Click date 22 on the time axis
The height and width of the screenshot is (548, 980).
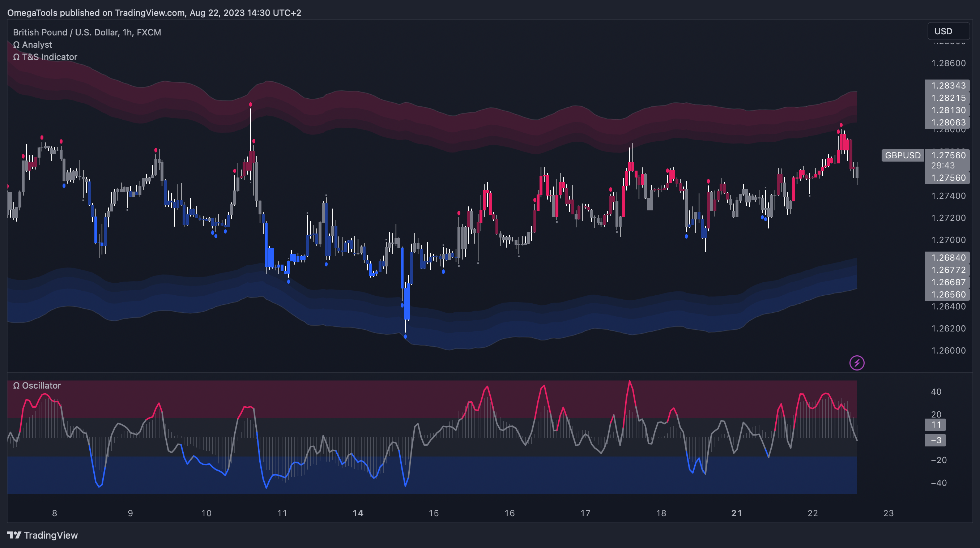[x=813, y=513]
